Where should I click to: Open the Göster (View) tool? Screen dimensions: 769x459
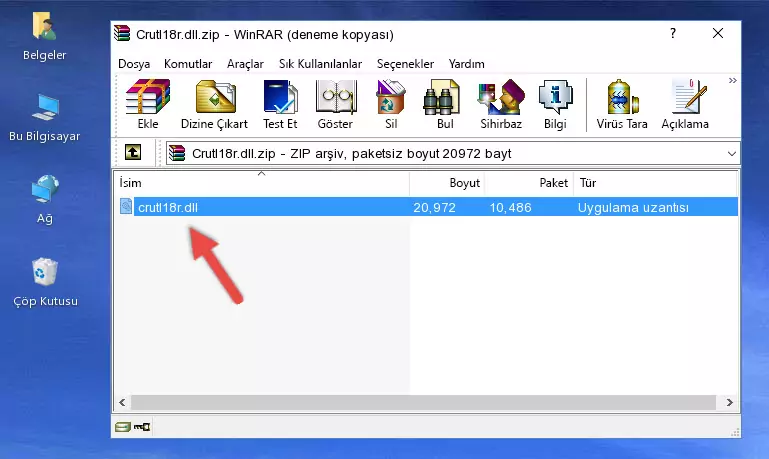click(335, 103)
